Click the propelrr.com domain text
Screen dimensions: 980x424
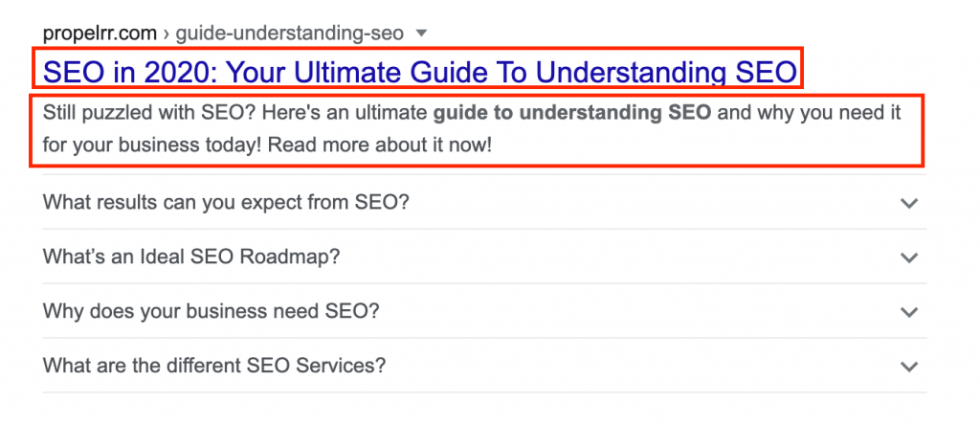click(x=100, y=33)
